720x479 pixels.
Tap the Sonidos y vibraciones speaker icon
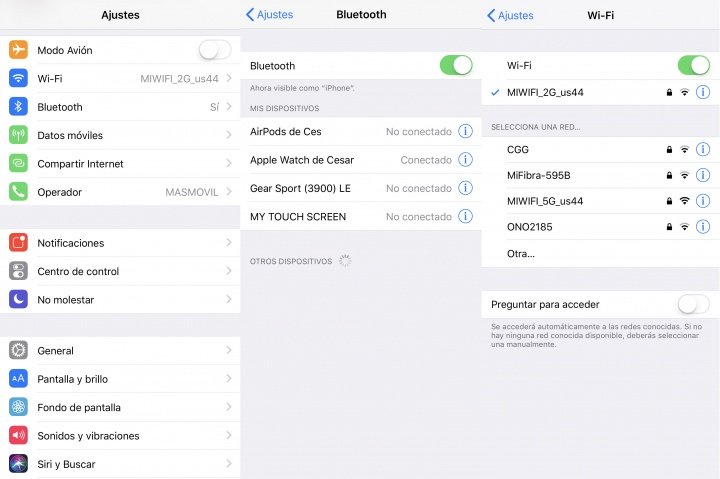(x=18, y=435)
